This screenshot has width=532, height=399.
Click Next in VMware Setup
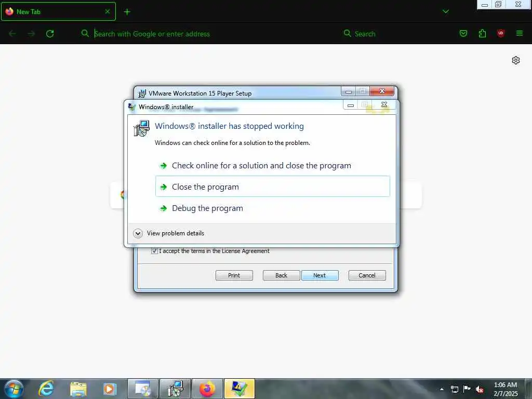pyautogui.click(x=320, y=275)
